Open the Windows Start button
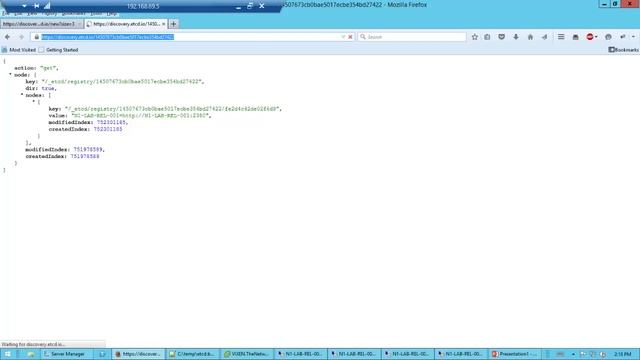640x360 pixels. coord(7,354)
